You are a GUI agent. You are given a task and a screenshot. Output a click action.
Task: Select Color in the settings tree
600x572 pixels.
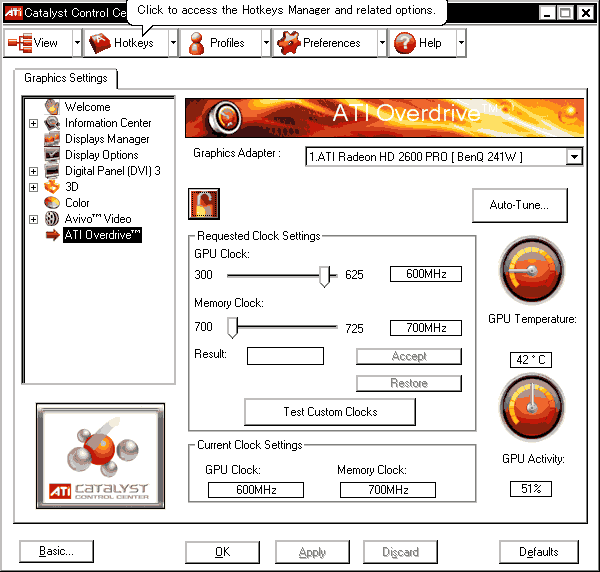tap(77, 203)
